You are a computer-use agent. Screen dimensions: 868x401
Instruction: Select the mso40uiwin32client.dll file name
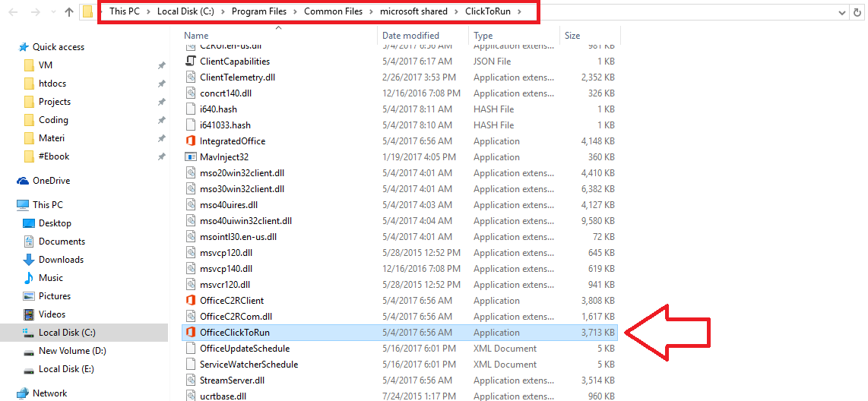246,221
